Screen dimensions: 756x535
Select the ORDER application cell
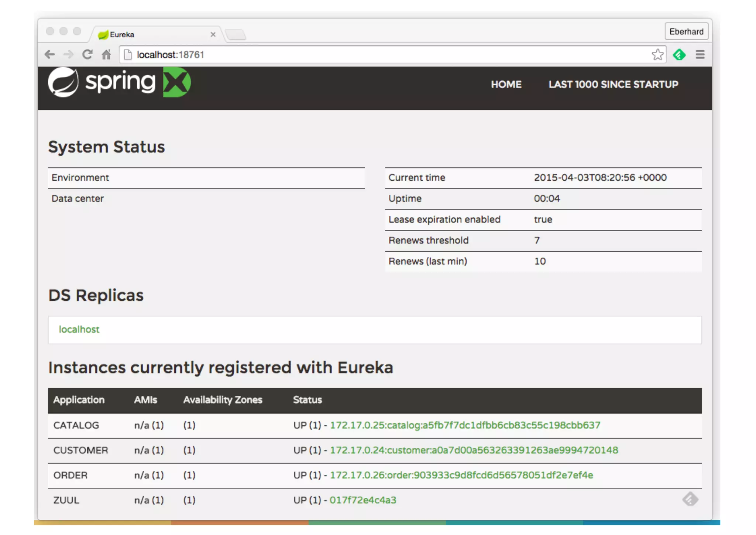(71, 475)
